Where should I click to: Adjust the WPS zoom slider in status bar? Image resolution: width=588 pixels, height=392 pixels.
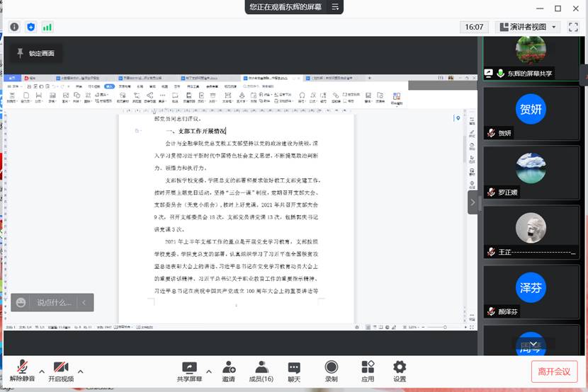[x=445, y=327]
